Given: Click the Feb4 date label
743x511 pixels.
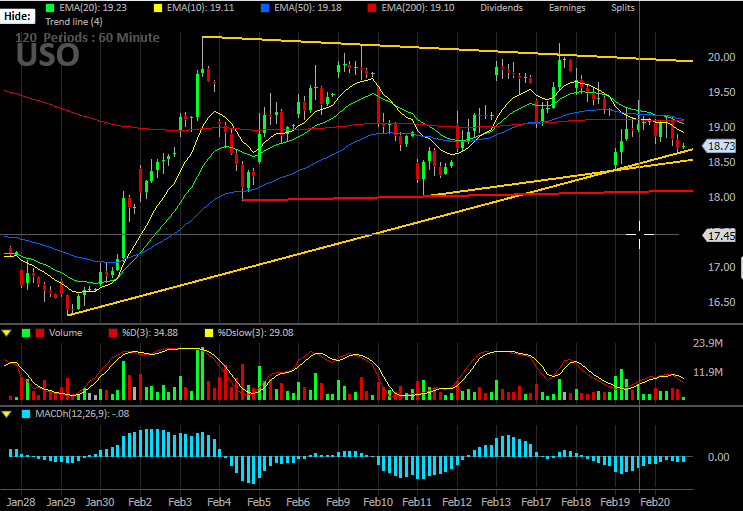Looking at the screenshot, I should coord(219,502).
